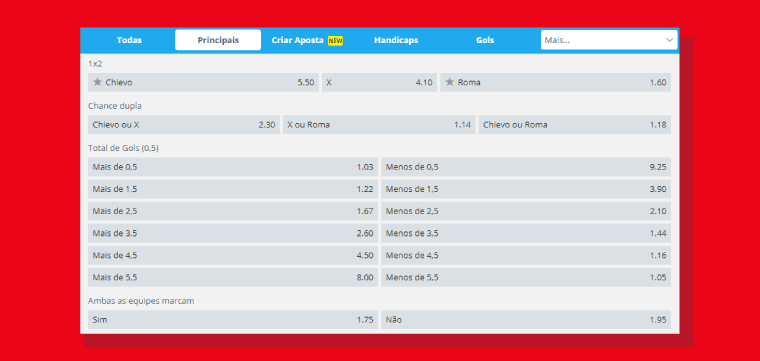Image resolution: width=760 pixels, height=361 pixels.
Task: Click the 1x2 market heading
Action: coord(95,63)
